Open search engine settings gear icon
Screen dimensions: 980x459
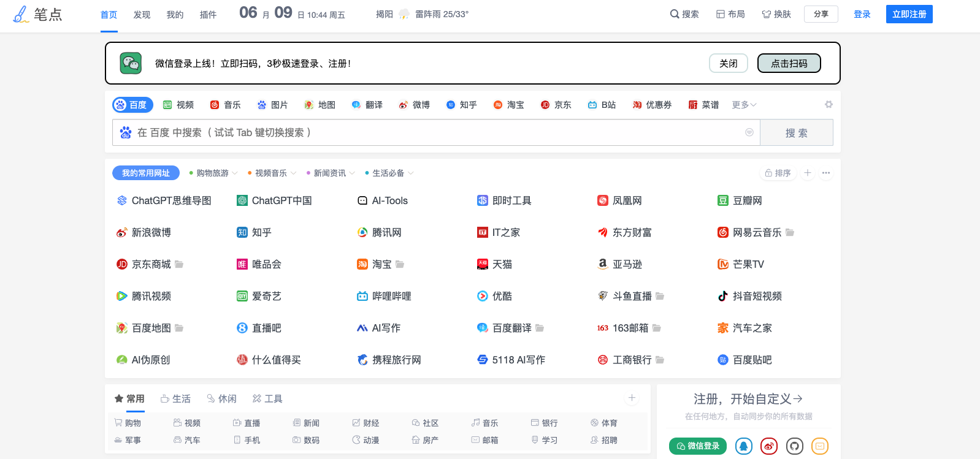coord(829,105)
